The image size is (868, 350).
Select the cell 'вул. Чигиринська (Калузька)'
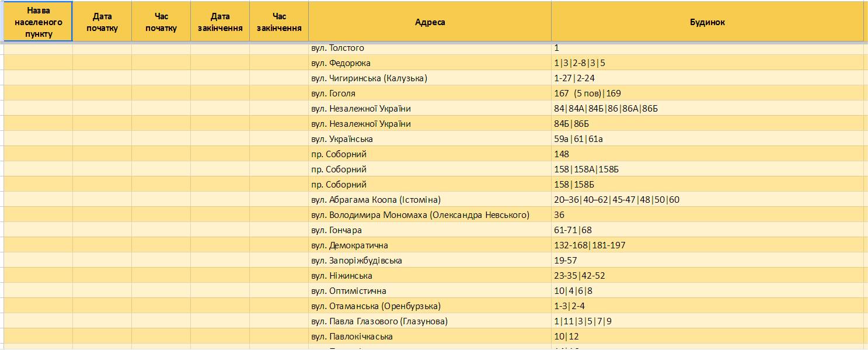click(430, 78)
